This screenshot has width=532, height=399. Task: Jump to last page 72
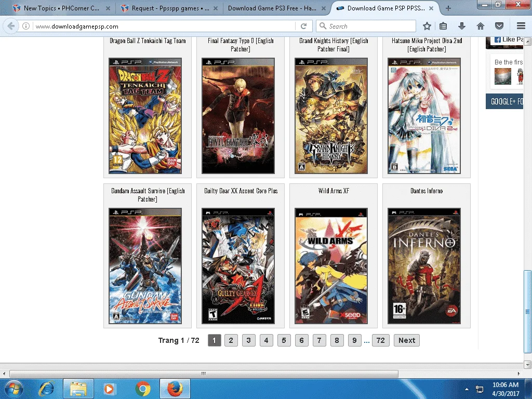(x=381, y=340)
